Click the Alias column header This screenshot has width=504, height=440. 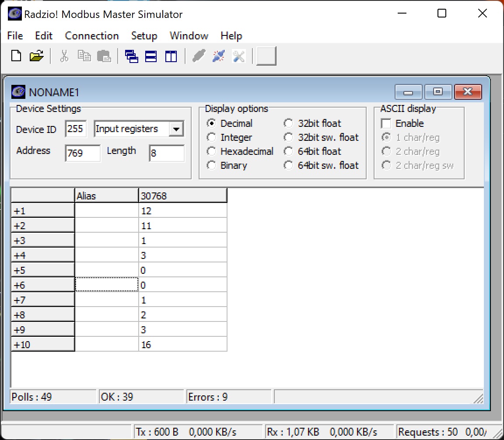point(107,196)
